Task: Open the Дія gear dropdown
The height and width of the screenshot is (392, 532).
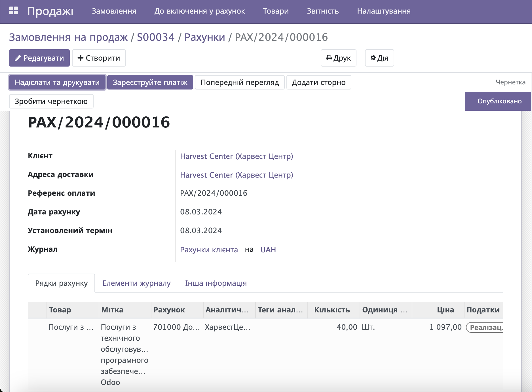Action: point(379,58)
